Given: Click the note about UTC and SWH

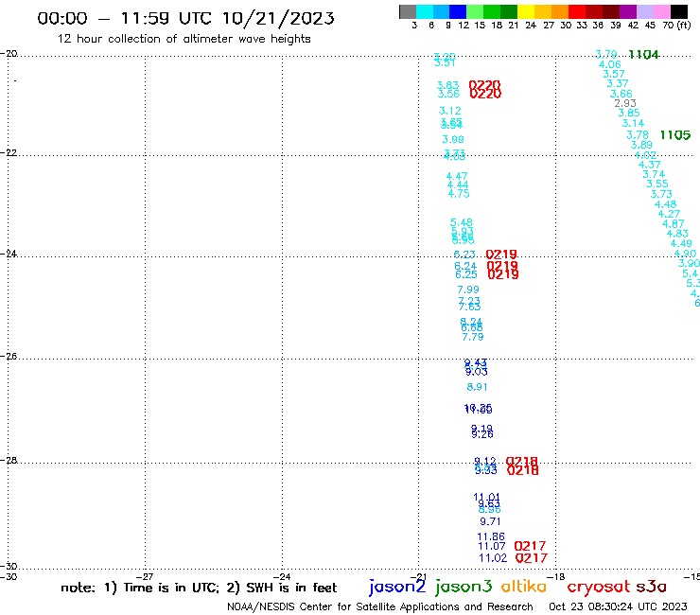Looking at the screenshot, I should (x=199, y=588).
